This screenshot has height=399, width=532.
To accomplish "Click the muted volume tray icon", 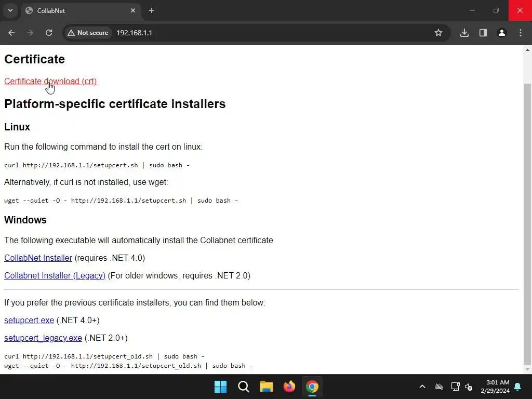I will (469, 387).
